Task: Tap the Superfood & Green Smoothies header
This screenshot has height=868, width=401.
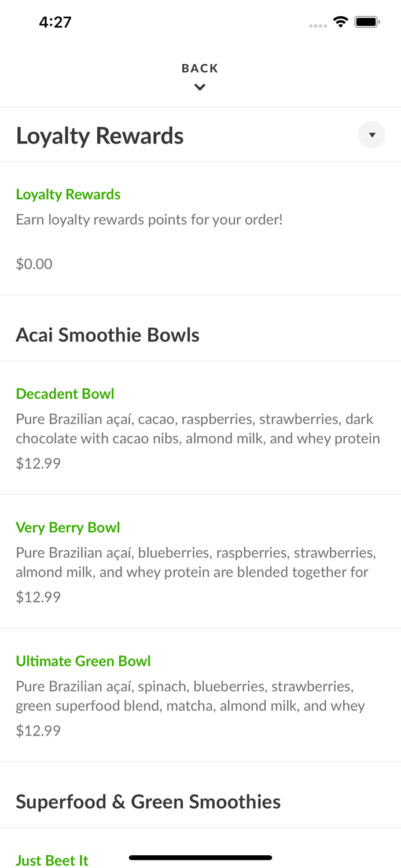Action: [x=148, y=802]
